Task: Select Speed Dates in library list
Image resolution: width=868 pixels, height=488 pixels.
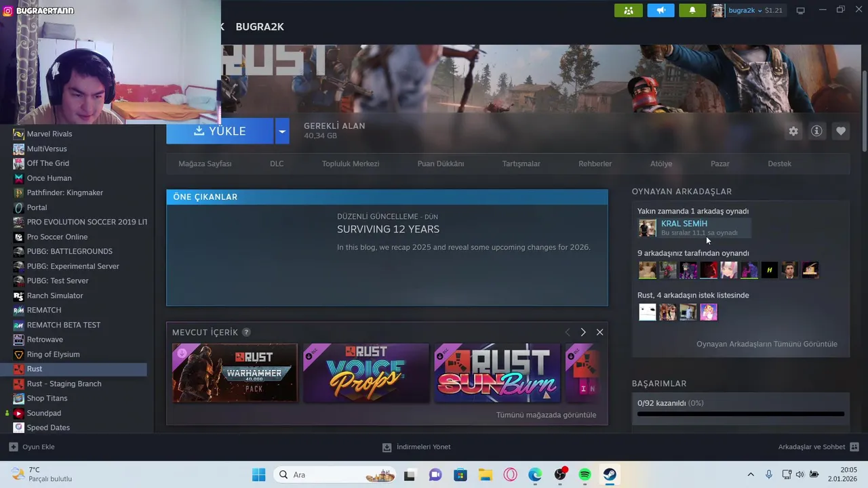Action: [73, 428]
